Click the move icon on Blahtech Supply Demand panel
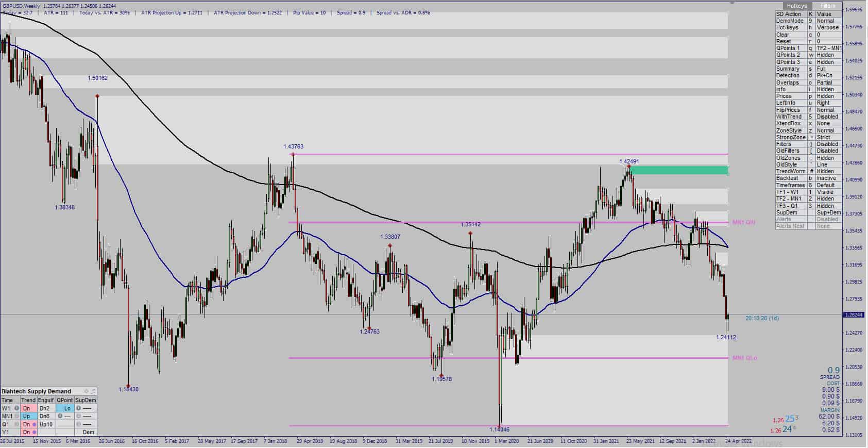The width and height of the screenshot is (868, 448). (x=86, y=391)
